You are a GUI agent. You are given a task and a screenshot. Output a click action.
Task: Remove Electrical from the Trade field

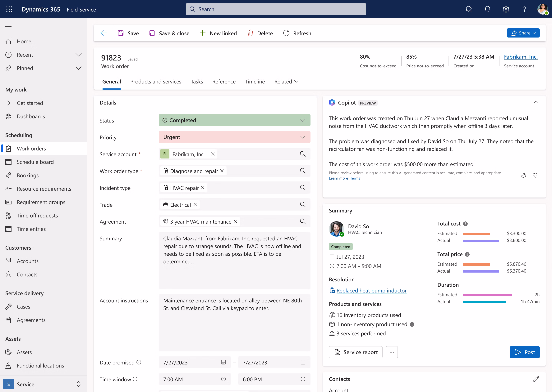click(195, 204)
